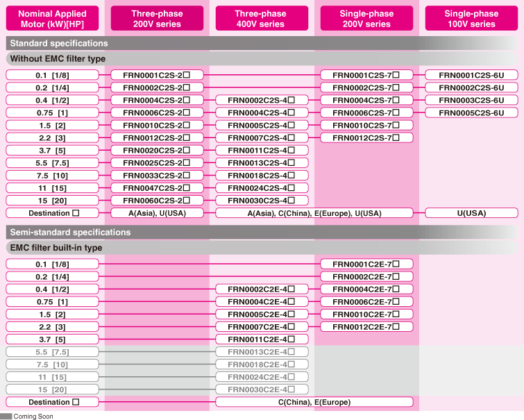This screenshot has height=420, width=524.
Task: Click model FRN0002C2S-6U
Action: (471, 87)
